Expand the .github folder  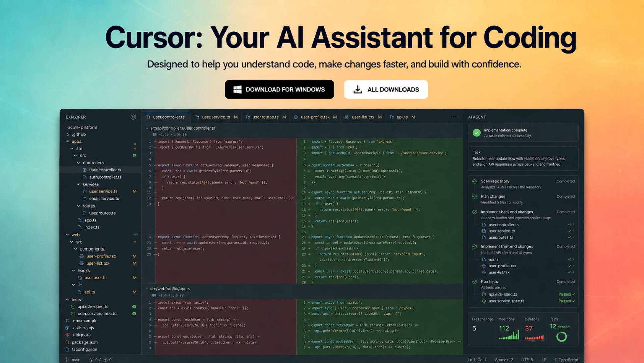[x=68, y=134]
